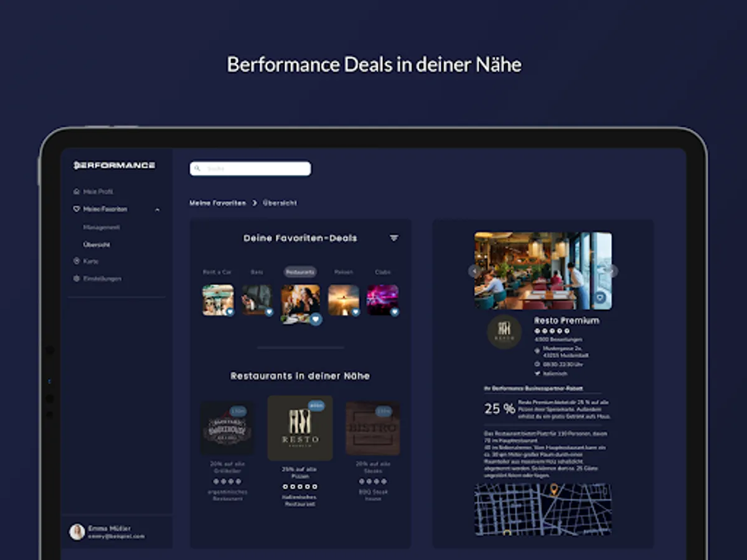Click the Emma Müller user name
Image resolution: width=747 pixels, height=560 pixels.
pyautogui.click(x=110, y=528)
